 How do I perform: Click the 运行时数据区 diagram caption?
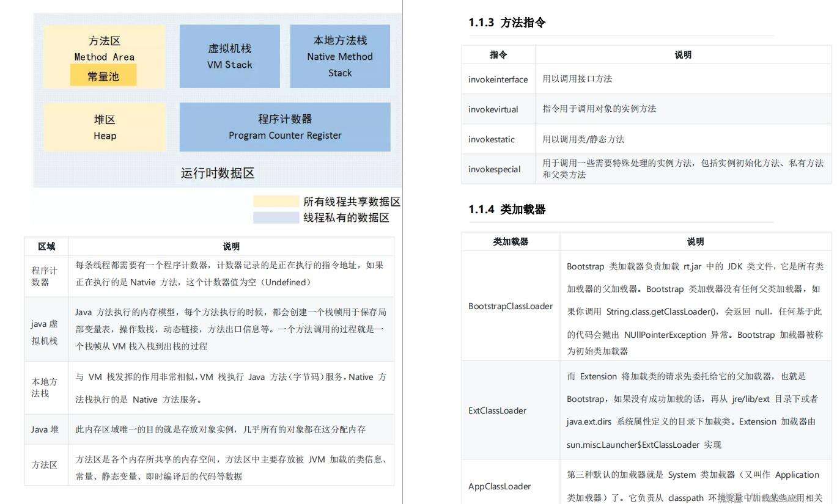[218, 173]
